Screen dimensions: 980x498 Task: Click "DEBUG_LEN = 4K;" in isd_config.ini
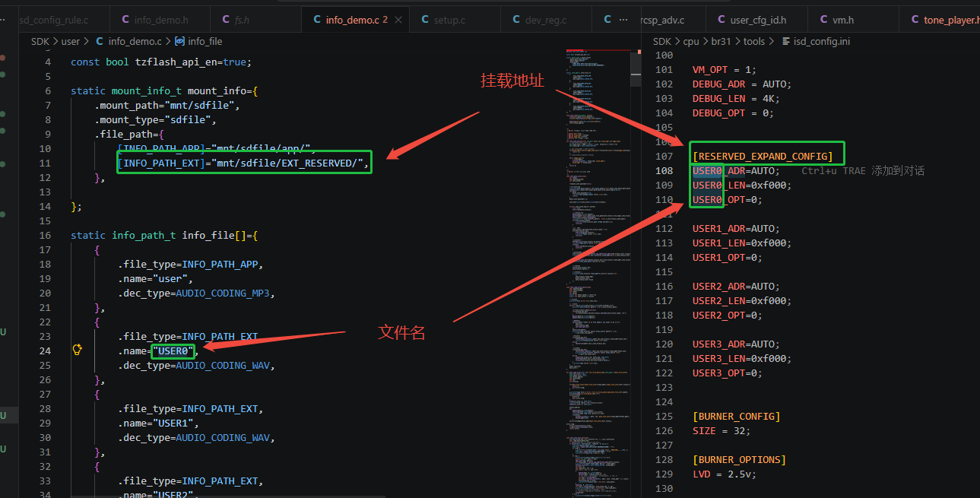pos(737,98)
